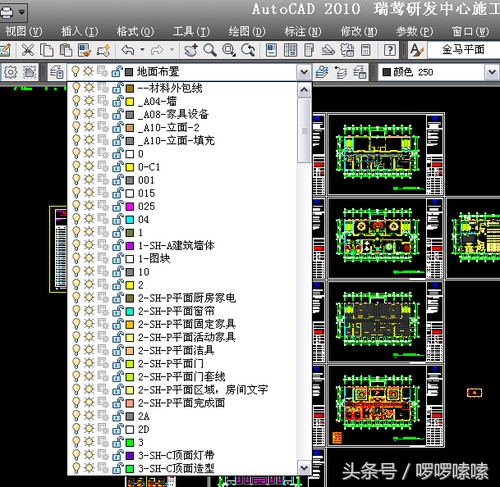Click the print icon at top left
The width and height of the screenshot is (500, 487).
[7, 12]
